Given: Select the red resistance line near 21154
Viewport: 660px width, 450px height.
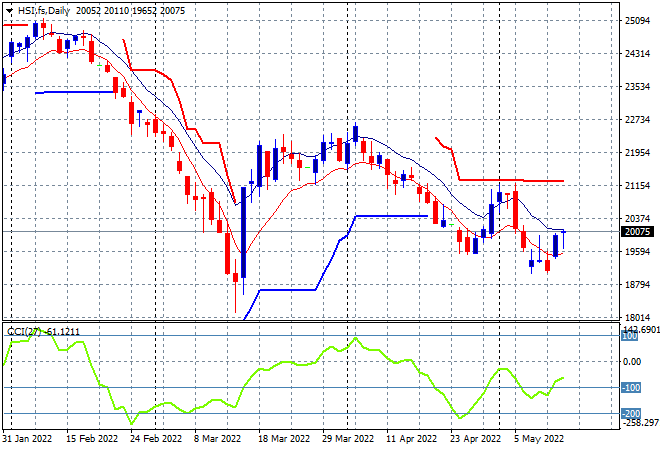Looking at the screenshot, I should click(x=510, y=181).
